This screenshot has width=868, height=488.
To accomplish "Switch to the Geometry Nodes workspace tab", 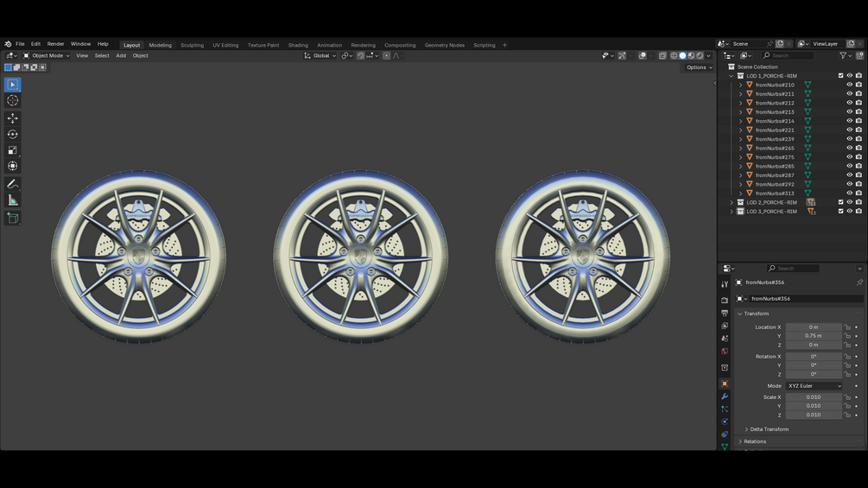I will point(445,46).
